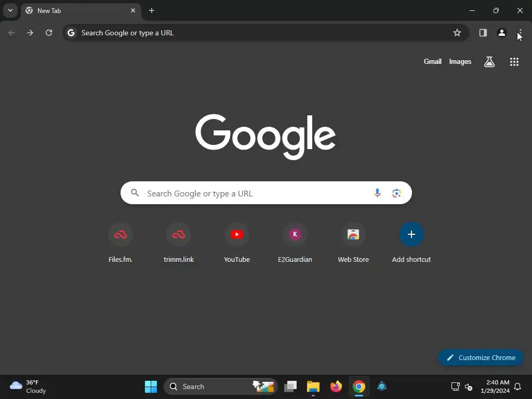Open Files.fm. shortcut

coord(121,243)
